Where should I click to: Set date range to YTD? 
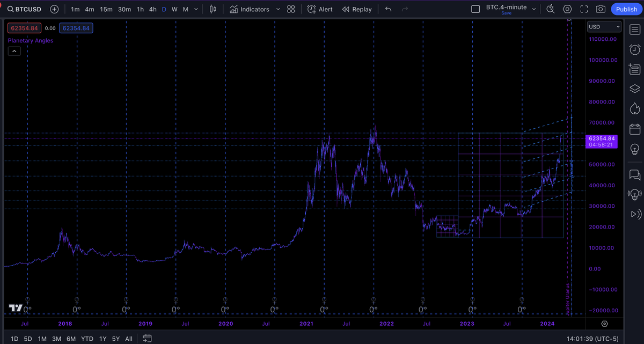click(87, 339)
